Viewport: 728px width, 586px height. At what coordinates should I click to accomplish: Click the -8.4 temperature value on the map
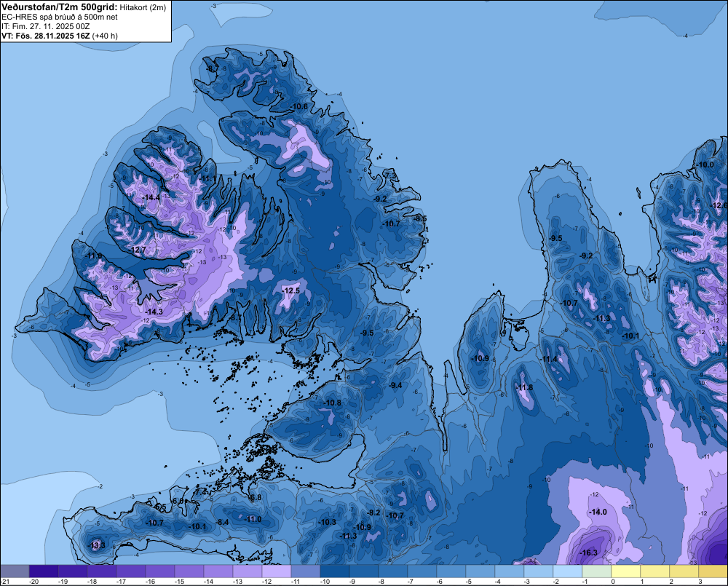coord(223,522)
